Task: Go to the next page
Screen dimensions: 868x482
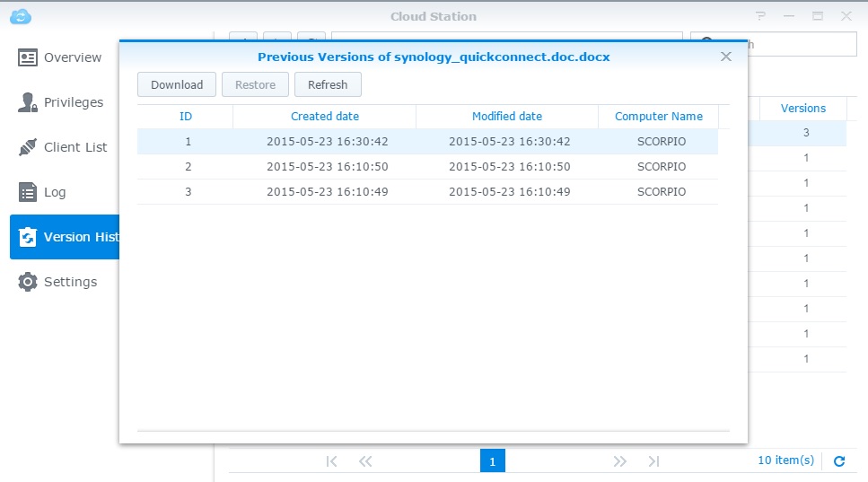Action: click(x=620, y=461)
